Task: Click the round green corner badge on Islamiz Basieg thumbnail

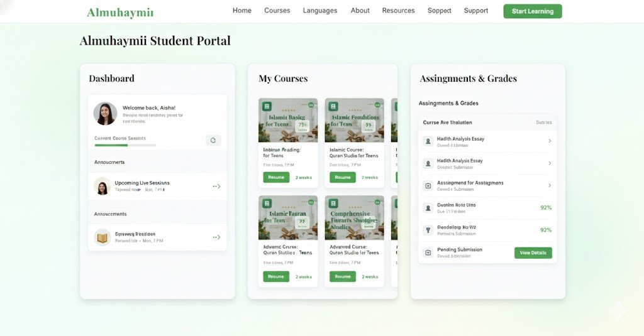Action: [x=311, y=105]
